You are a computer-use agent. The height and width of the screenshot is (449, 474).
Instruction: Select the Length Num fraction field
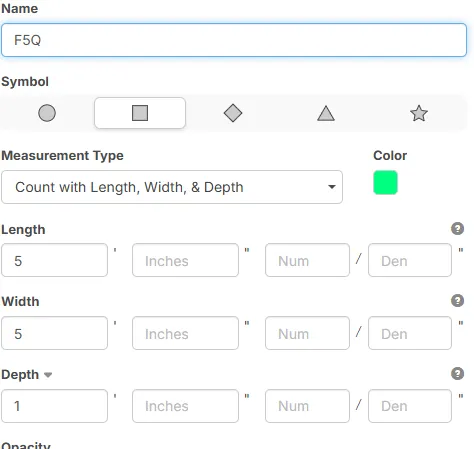tap(307, 260)
